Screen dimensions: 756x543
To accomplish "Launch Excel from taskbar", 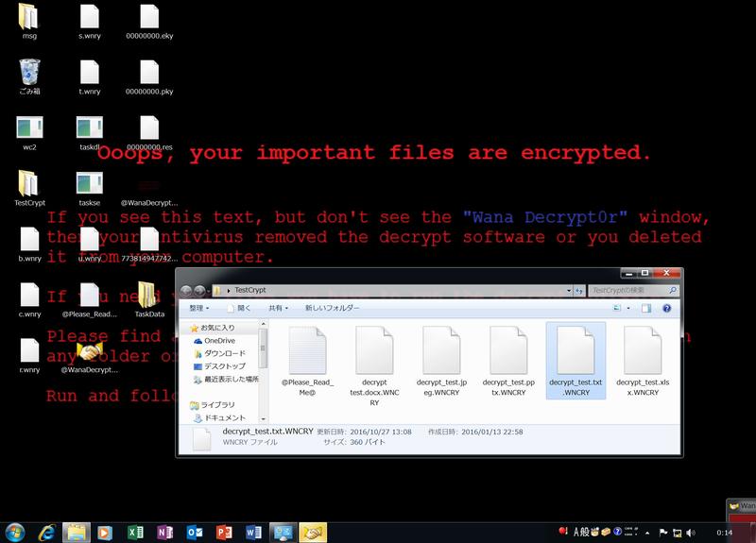I will [x=135, y=533].
